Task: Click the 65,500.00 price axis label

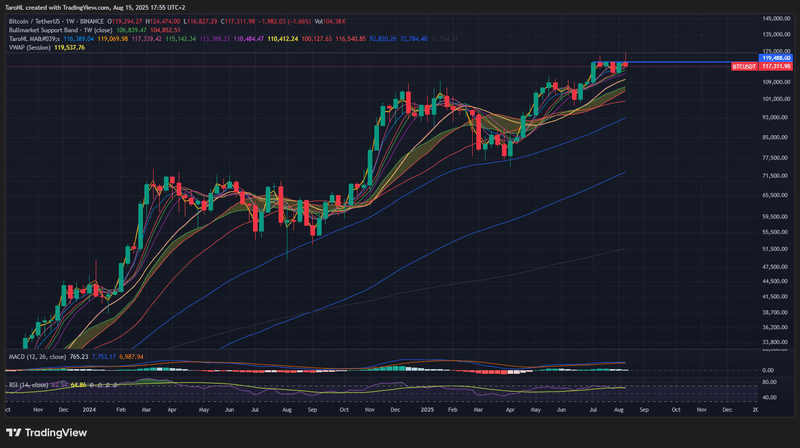Action: coord(776,195)
